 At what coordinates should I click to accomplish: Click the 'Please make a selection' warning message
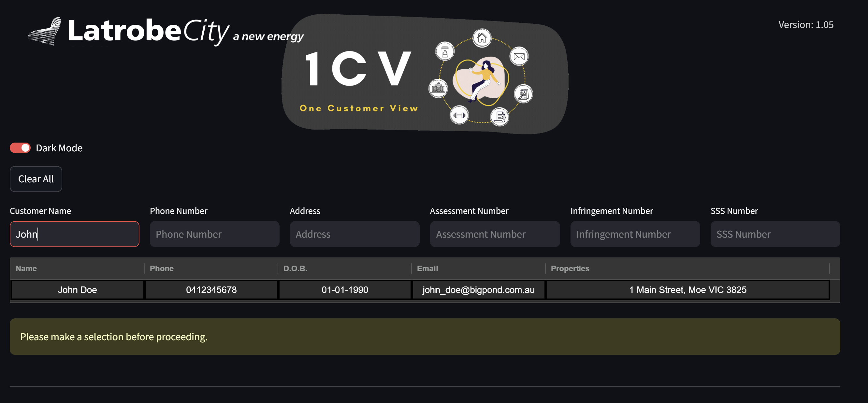click(x=425, y=336)
